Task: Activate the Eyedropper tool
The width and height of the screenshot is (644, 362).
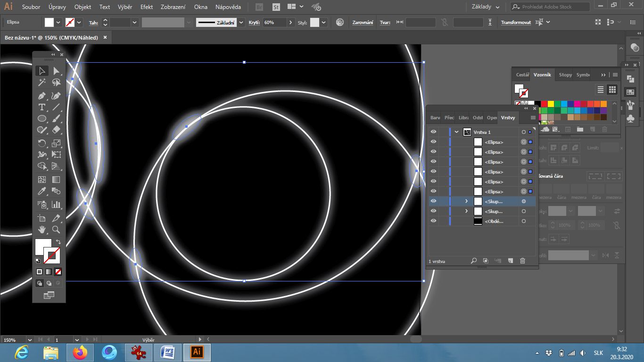Action: (x=42, y=191)
